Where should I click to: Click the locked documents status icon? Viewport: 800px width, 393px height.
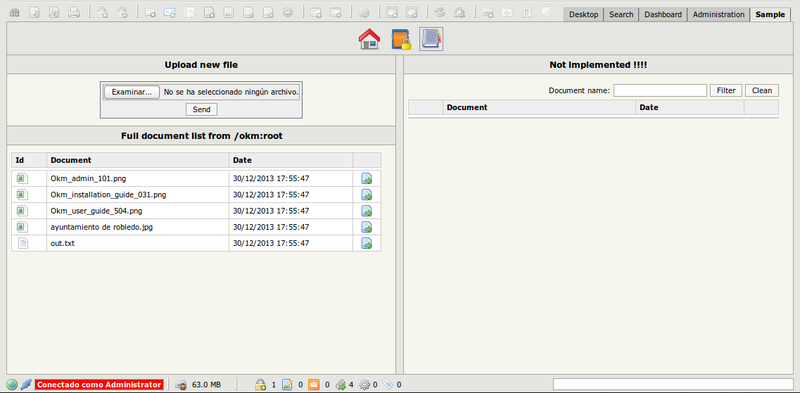(x=261, y=384)
